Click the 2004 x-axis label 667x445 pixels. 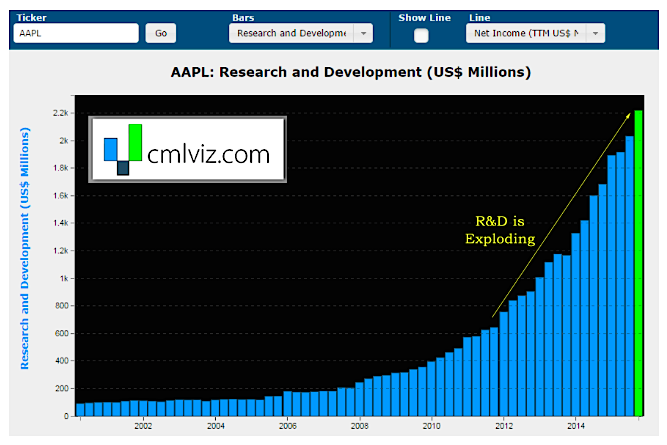[216, 426]
